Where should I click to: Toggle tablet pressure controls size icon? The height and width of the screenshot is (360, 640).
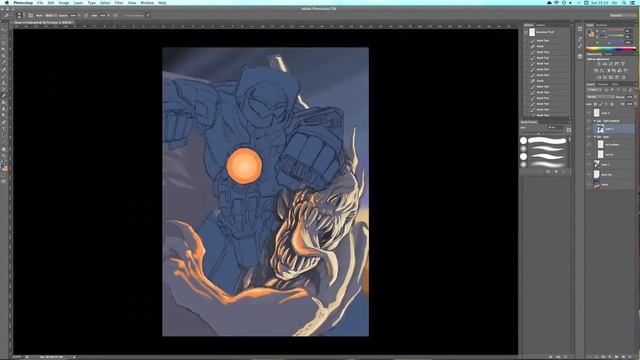148,16
